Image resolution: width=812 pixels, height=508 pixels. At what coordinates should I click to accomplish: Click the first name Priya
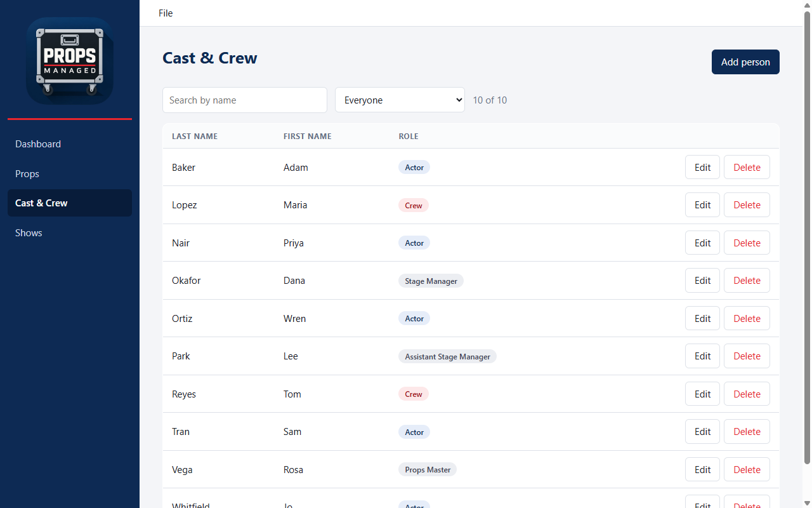[x=294, y=243]
